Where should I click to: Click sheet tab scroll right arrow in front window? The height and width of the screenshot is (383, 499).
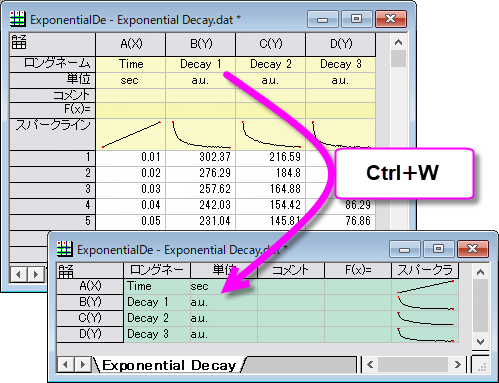(x=82, y=365)
